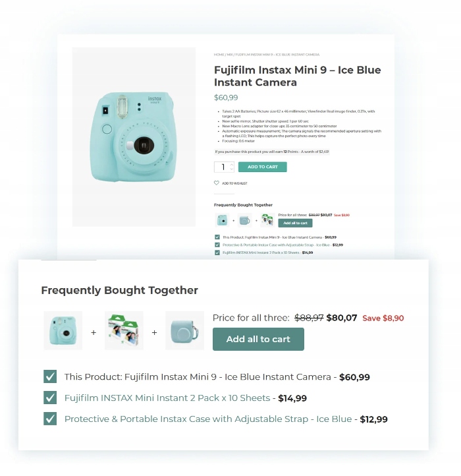Go to Home in the breadcrumb

pyautogui.click(x=219, y=55)
